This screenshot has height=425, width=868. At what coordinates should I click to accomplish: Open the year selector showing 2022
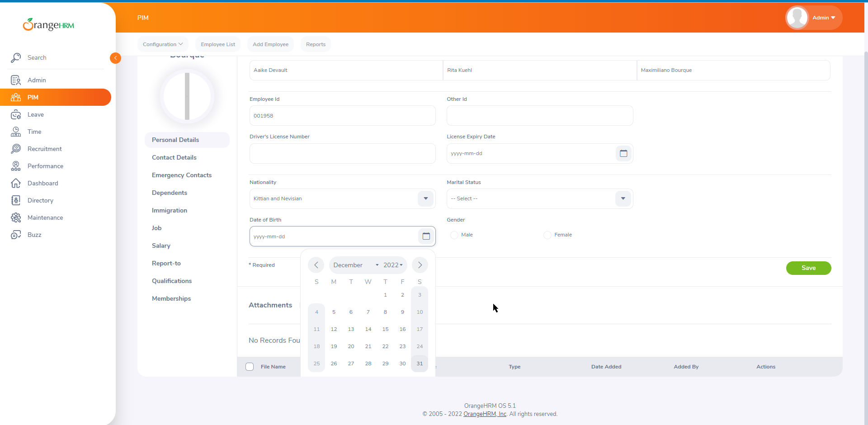[x=392, y=265]
